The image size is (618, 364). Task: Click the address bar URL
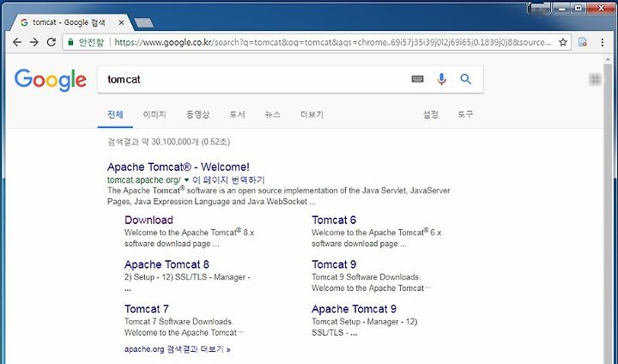pyautogui.click(x=333, y=42)
